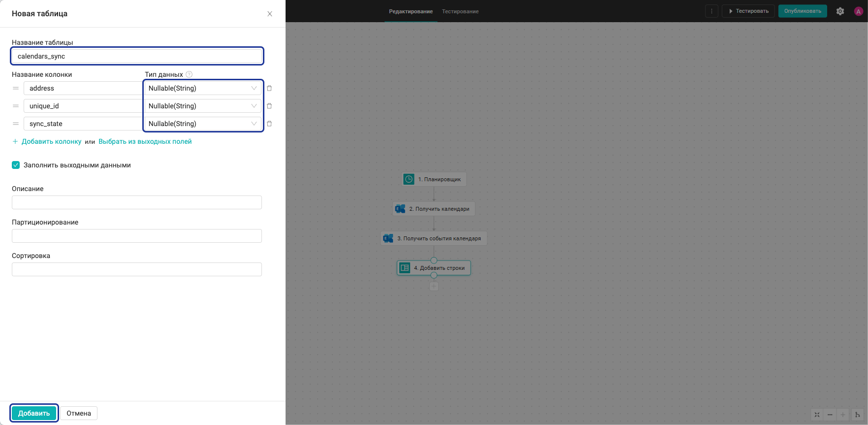Viewport: 868px width, 425px height.
Task: Focus the Описание input field
Action: [137, 202]
